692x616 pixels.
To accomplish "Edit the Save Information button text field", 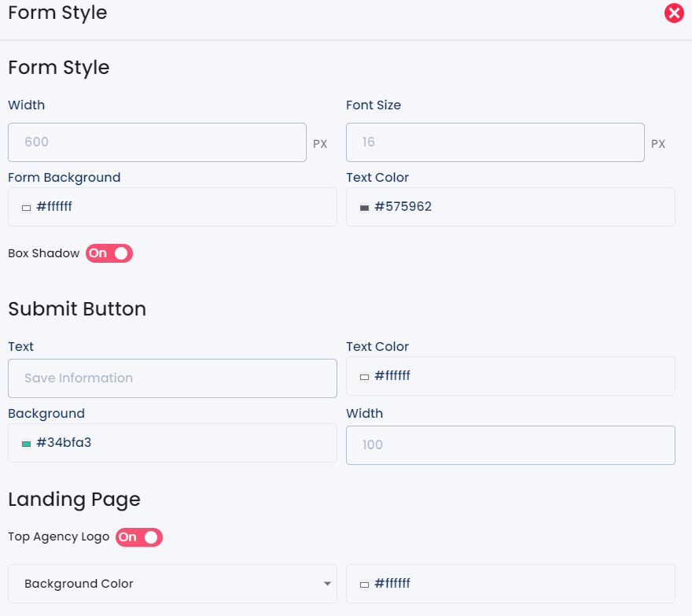I will [x=172, y=378].
